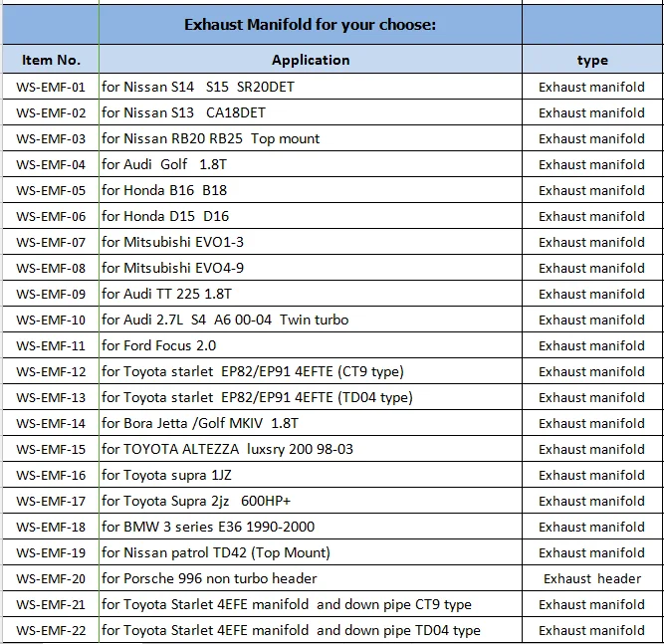Click the 'Exhaust Manifold for your choose:' title cell
Viewport: 664px width, 644px height.
point(310,25)
